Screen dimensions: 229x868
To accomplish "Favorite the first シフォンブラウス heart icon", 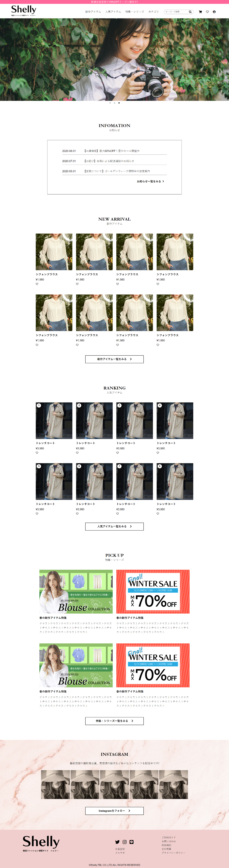I will (x=37, y=284).
